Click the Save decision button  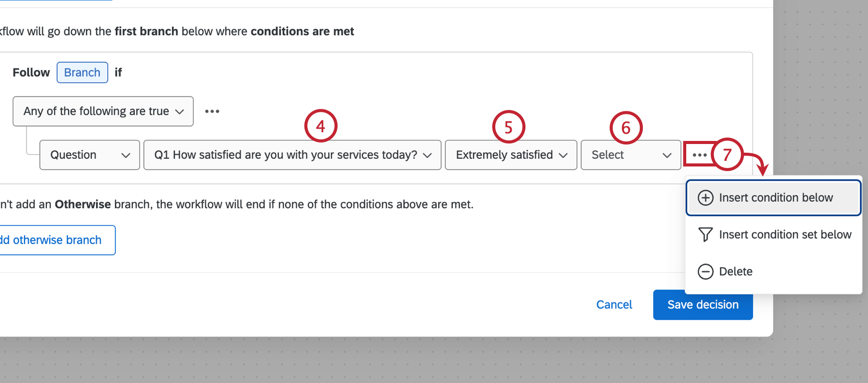703,304
